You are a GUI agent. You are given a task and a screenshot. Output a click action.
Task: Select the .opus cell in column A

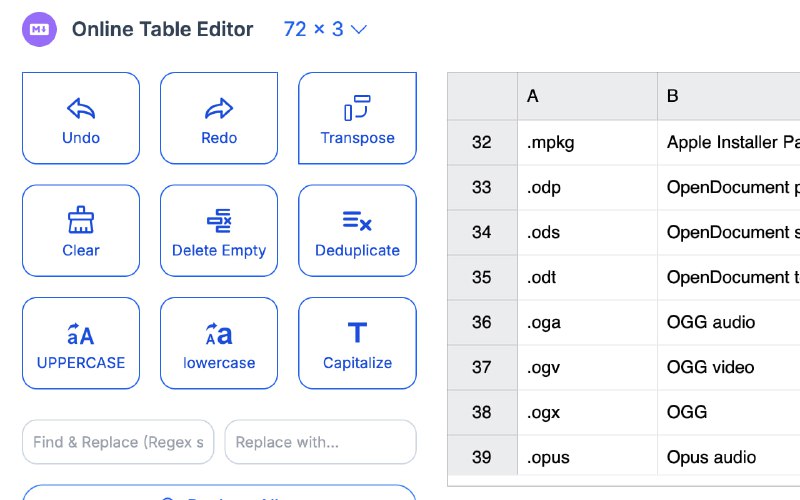(x=587, y=458)
